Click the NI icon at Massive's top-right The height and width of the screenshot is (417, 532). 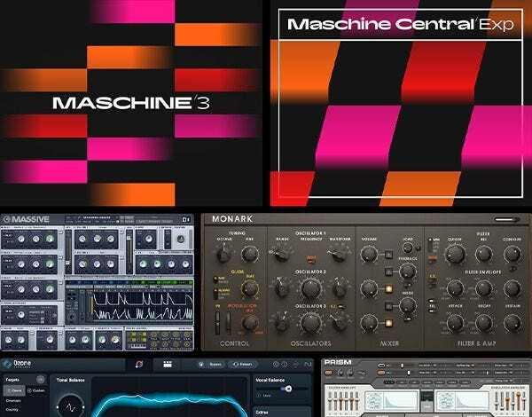[x=186, y=220]
